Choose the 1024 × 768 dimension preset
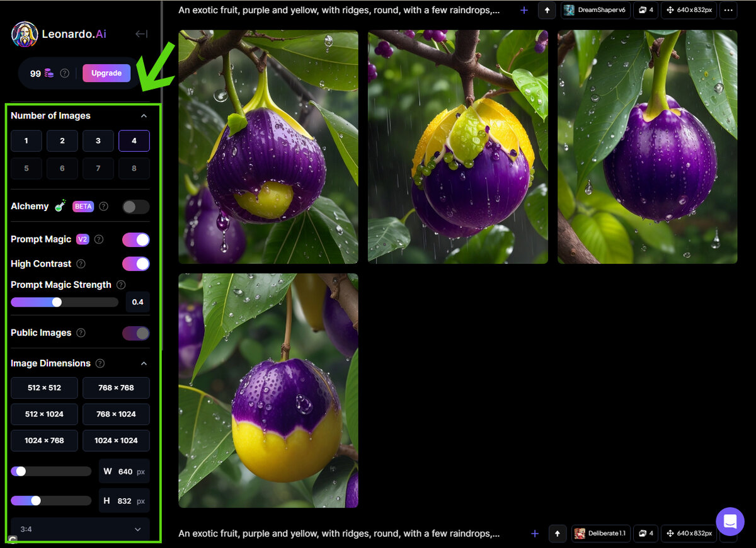Screen dimensions: 756x548 point(44,441)
